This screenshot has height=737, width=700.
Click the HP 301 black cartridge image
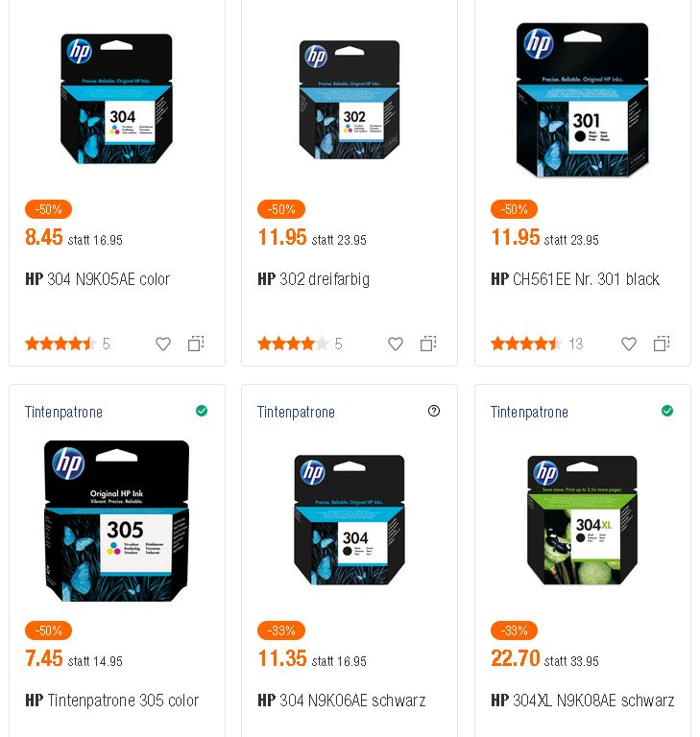tap(583, 100)
